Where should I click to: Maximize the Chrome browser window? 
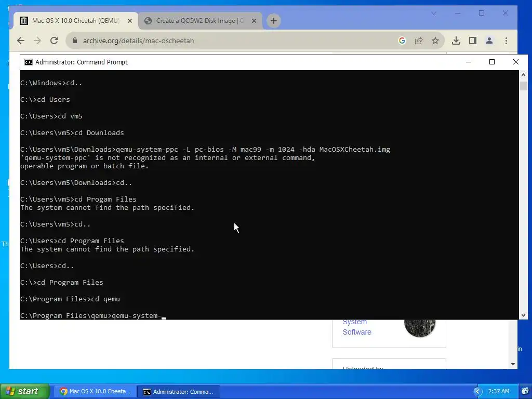tap(482, 13)
